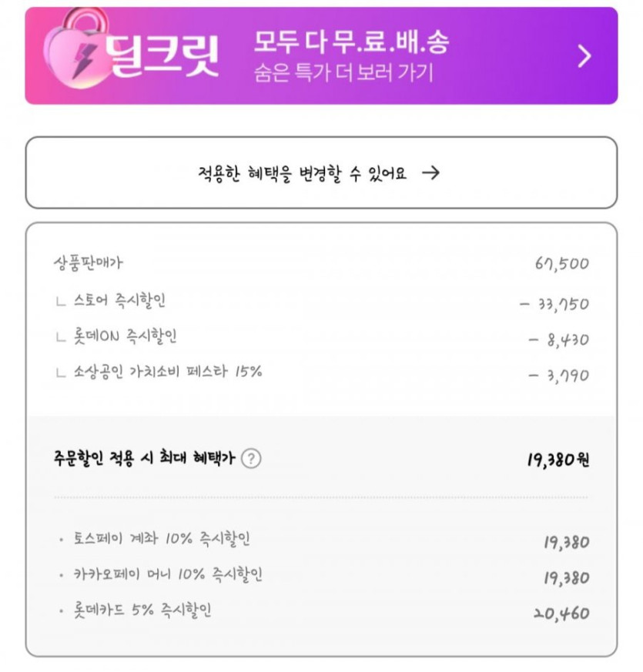Follow the 숨은 특가 더 보러 가기 link

[x=343, y=73]
